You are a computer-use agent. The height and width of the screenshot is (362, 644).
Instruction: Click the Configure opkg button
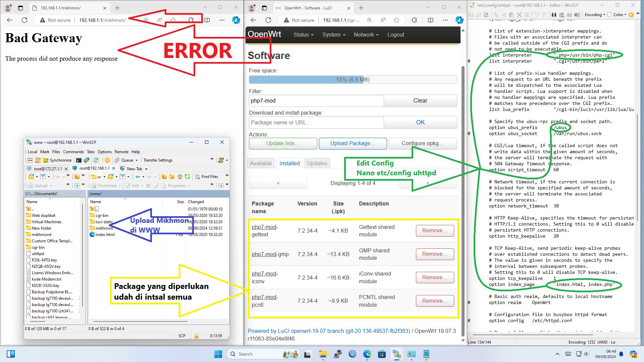pyautogui.click(x=422, y=143)
